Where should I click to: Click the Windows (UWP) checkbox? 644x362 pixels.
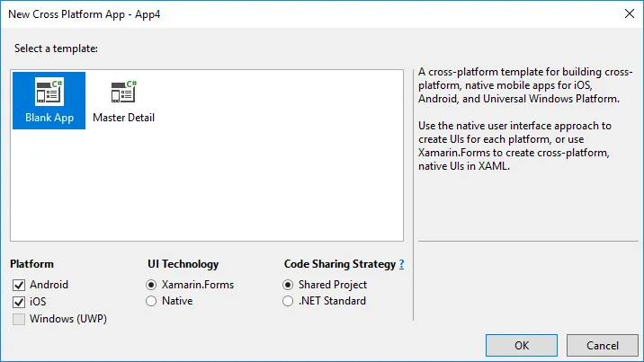click(x=18, y=319)
